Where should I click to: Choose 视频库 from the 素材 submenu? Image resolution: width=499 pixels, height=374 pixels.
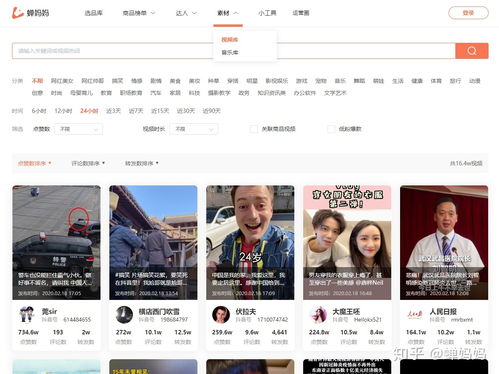point(230,40)
